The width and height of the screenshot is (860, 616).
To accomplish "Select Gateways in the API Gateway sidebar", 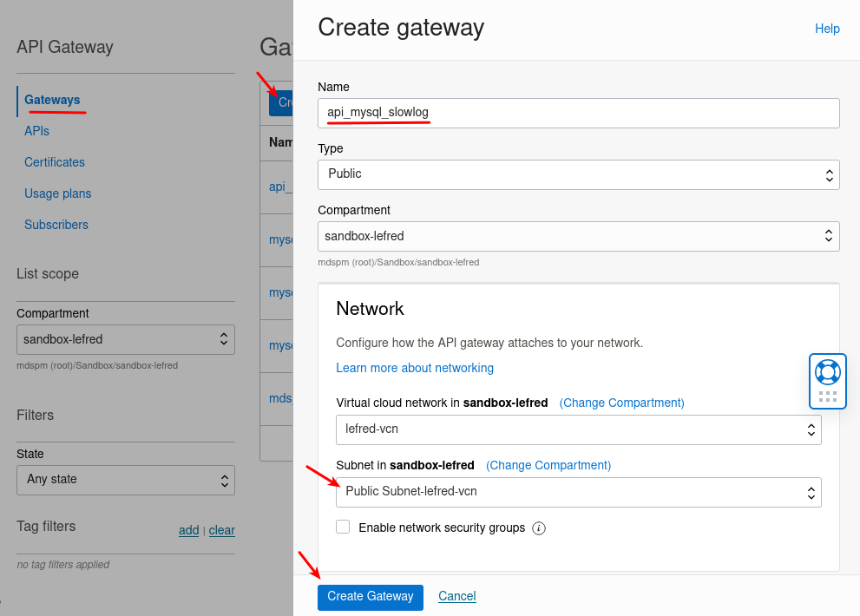I will pos(53,100).
